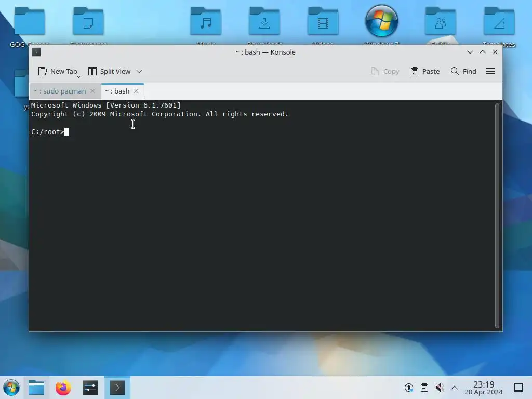This screenshot has height=399, width=532.
Task: Paste clipboard into the terminal
Action: [x=425, y=71]
